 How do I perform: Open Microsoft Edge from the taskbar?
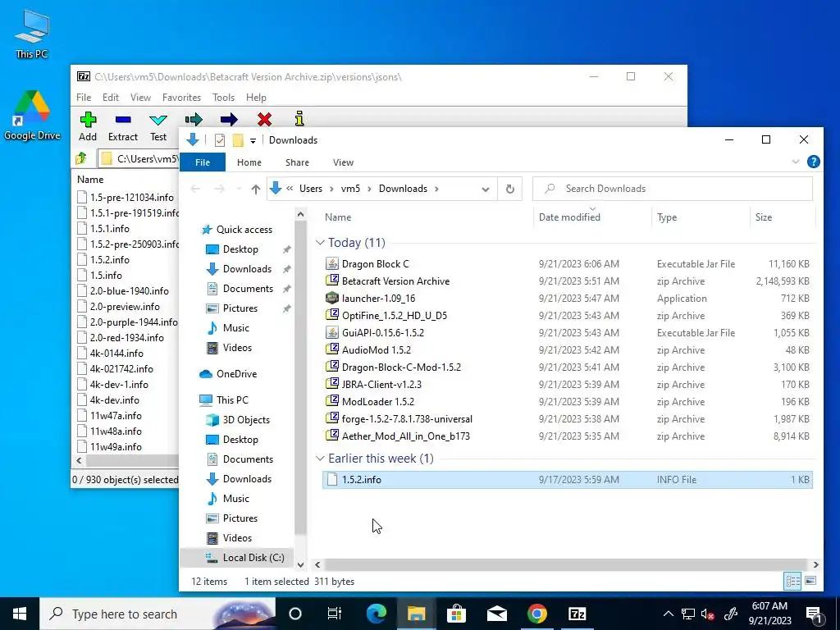pos(376,614)
